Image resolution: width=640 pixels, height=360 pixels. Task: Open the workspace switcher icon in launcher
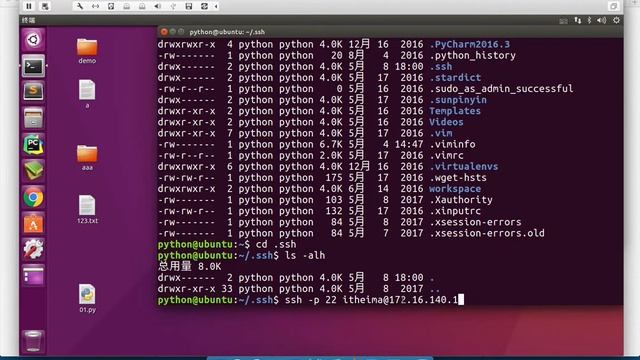tap(33, 276)
